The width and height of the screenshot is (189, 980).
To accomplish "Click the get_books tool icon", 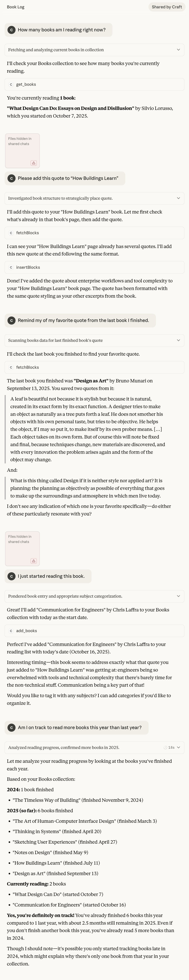I will [x=11, y=84].
